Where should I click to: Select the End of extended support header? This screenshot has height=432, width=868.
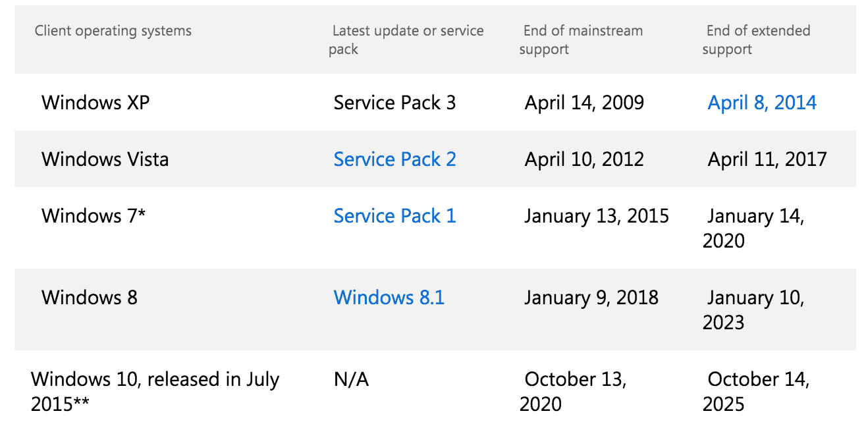pos(757,40)
